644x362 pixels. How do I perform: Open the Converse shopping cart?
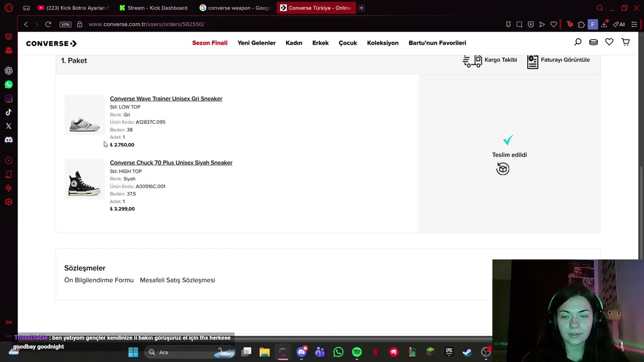[x=625, y=42]
